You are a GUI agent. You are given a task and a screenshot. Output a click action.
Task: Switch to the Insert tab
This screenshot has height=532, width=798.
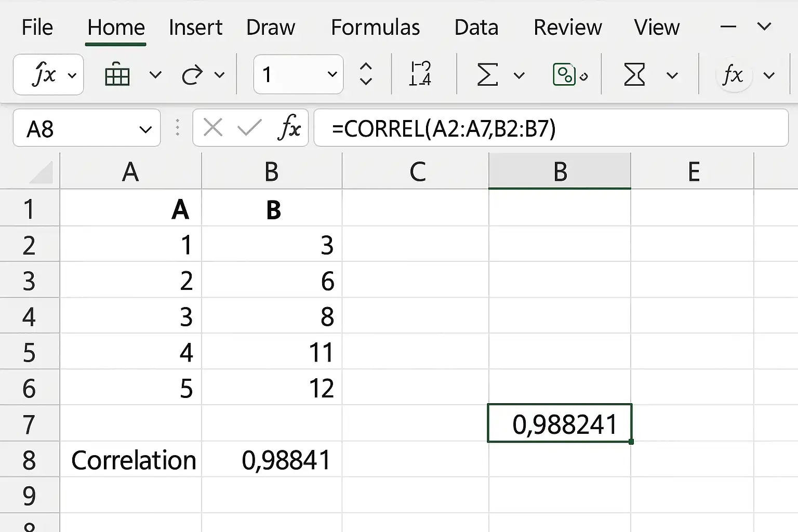(195, 27)
